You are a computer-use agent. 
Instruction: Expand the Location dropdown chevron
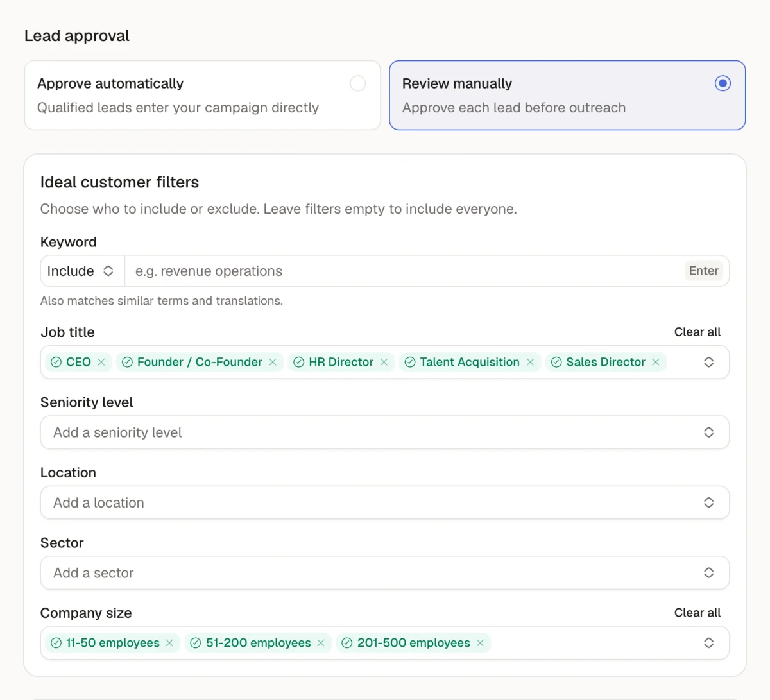[x=709, y=502]
